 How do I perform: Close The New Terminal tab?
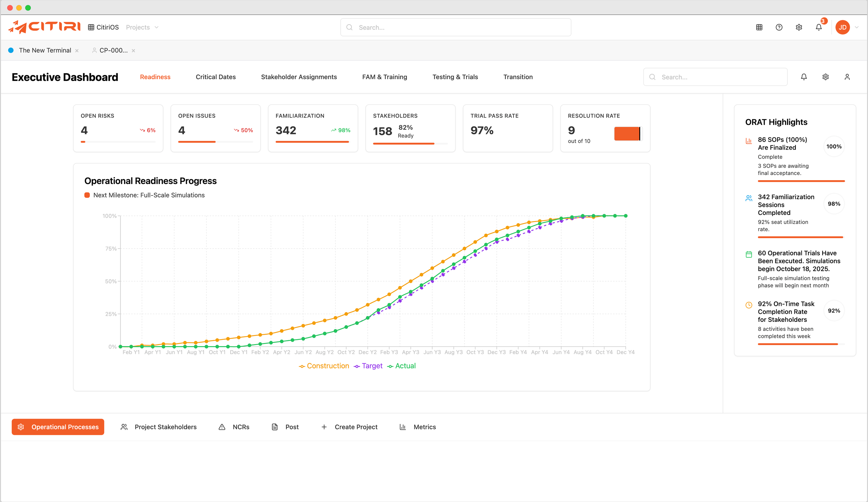coord(77,51)
